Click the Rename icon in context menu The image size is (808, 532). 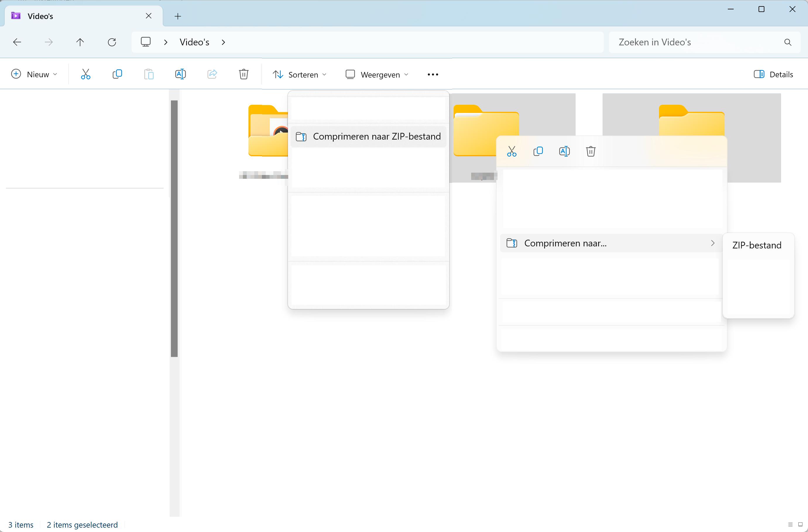click(564, 151)
